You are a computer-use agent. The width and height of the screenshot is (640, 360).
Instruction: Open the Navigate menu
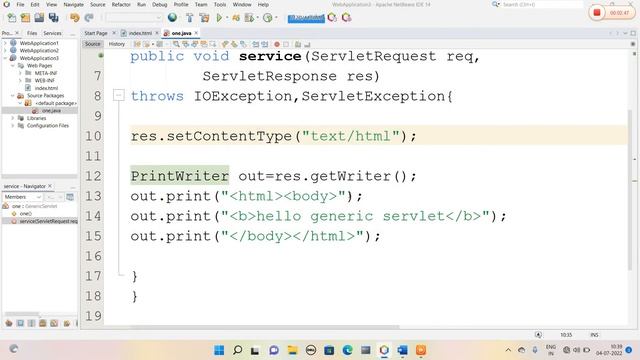tap(73, 4)
